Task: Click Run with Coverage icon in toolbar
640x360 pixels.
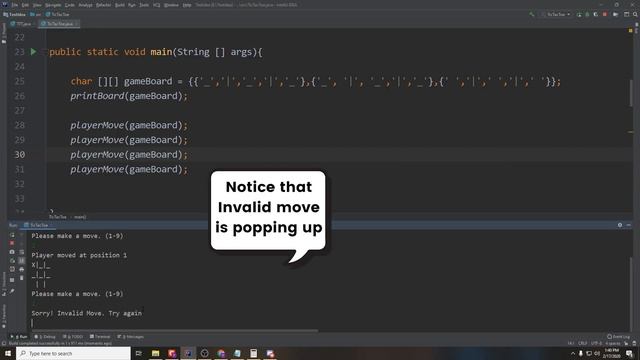Action: click(x=596, y=14)
